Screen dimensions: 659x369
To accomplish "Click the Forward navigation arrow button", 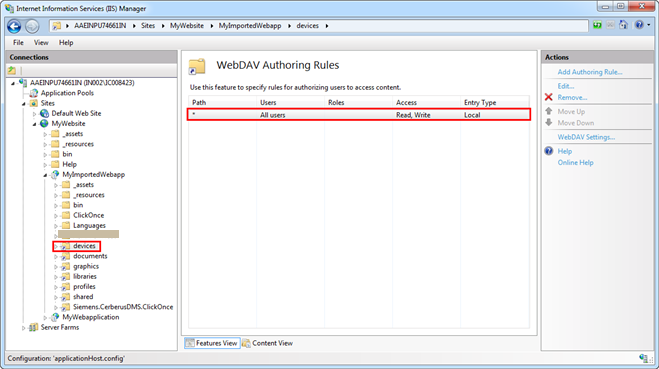I will 32,26.
